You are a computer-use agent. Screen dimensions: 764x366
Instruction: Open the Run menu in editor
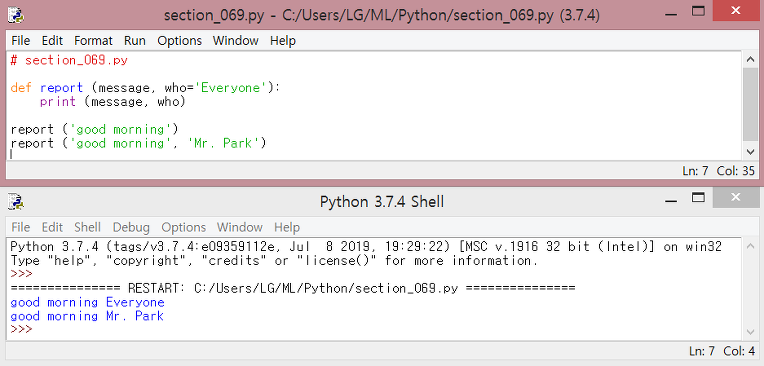click(x=134, y=41)
